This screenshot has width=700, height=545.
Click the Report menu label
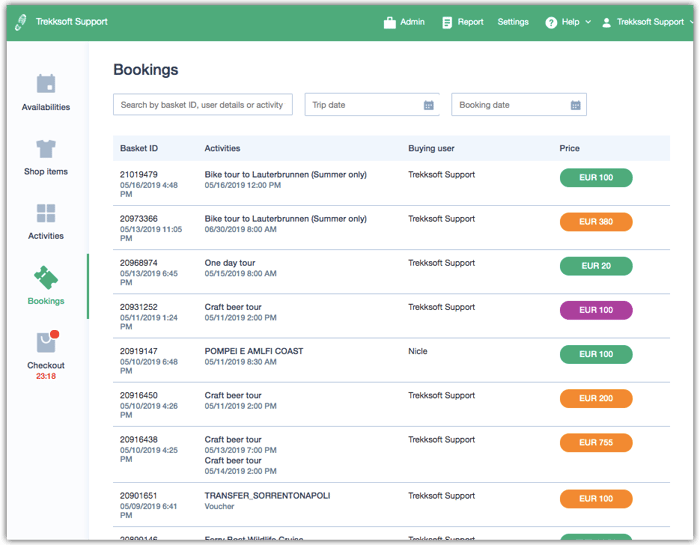pos(471,22)
